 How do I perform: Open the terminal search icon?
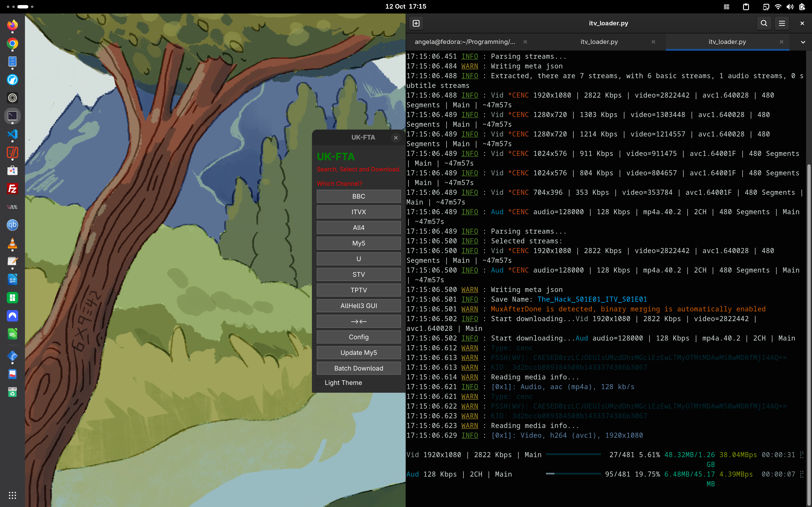click(764, 23)
